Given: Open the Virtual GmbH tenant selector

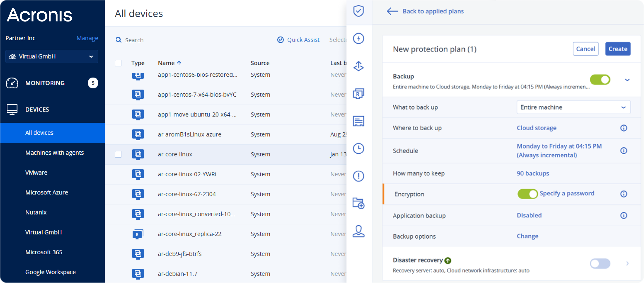Looking at the screenshot, I should [51, 56].
